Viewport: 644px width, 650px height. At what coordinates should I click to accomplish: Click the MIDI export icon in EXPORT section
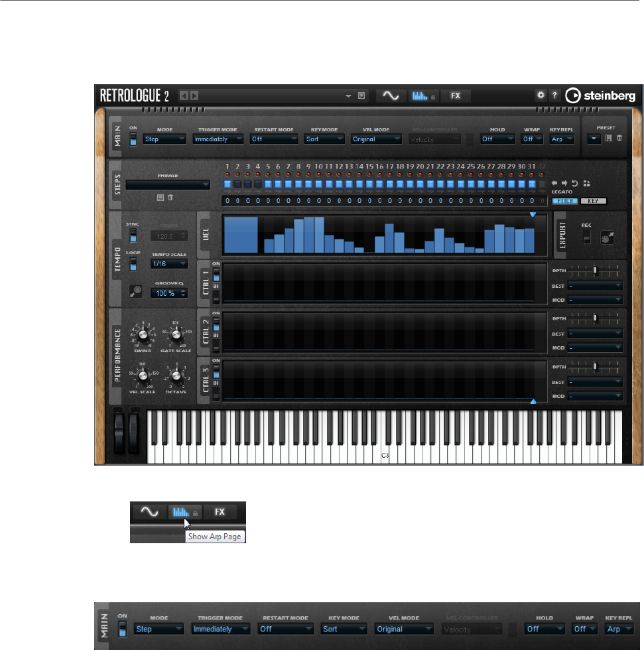click(607, 237)
